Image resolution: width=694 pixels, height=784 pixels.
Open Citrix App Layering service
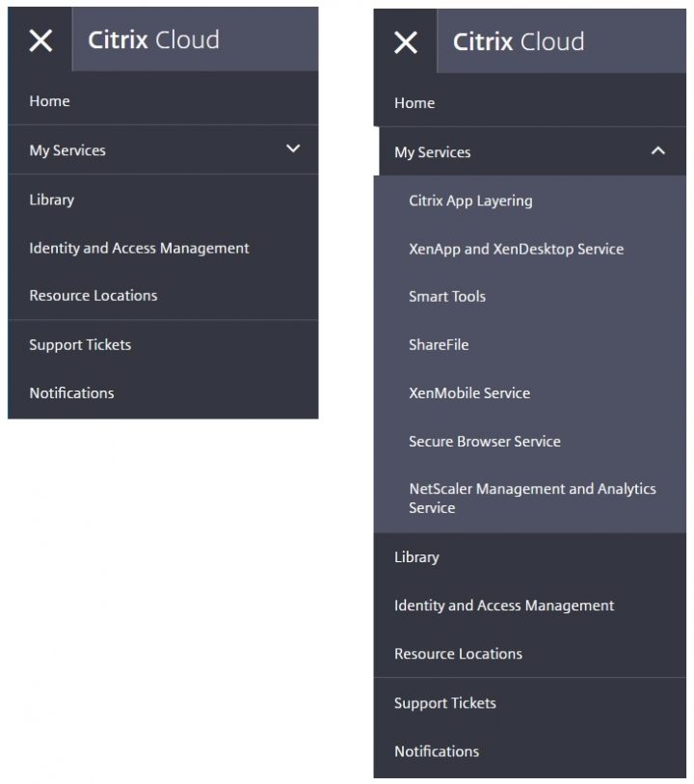pos(470,201)
